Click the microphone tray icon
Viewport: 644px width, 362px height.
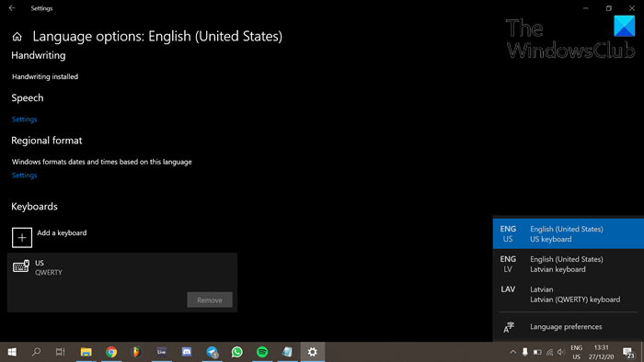tap(525, 352)
